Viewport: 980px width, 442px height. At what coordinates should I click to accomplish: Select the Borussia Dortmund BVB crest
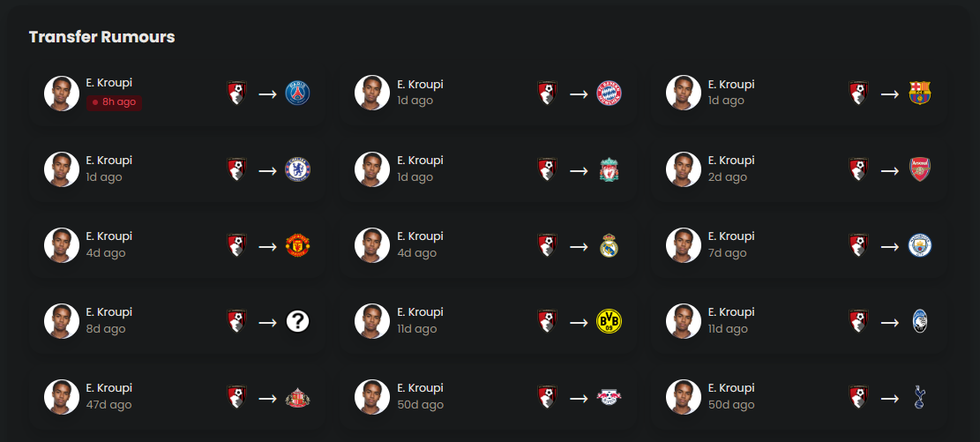[x=609, y=321]
